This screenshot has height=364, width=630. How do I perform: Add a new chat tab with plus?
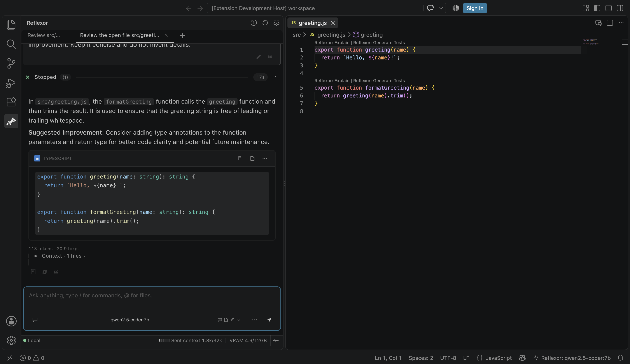182,36
